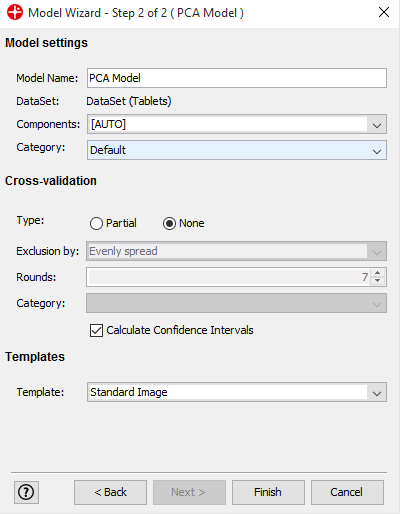Expand the model Category Default dropdown

[237, 150]
